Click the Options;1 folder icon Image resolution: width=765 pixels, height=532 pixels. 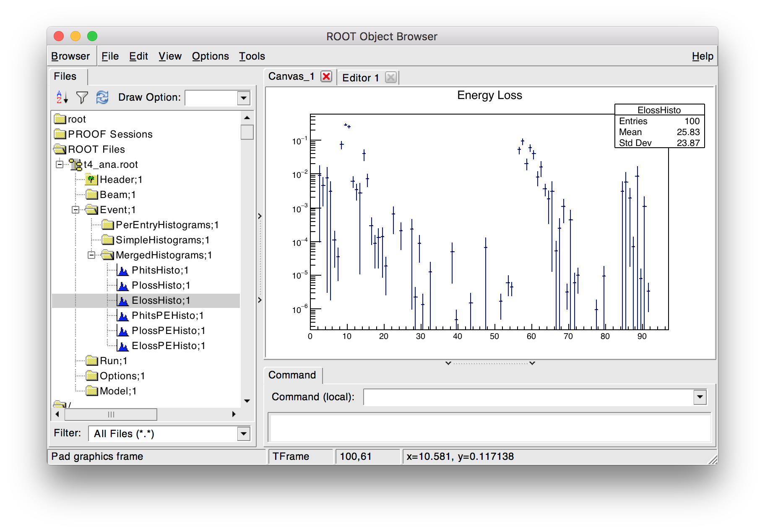[x=92, y=376]
